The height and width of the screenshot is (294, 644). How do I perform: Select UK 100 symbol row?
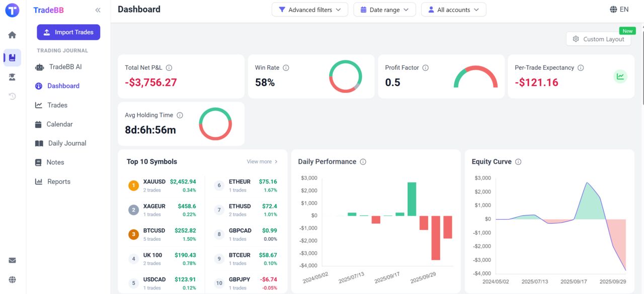pos(162,259)
